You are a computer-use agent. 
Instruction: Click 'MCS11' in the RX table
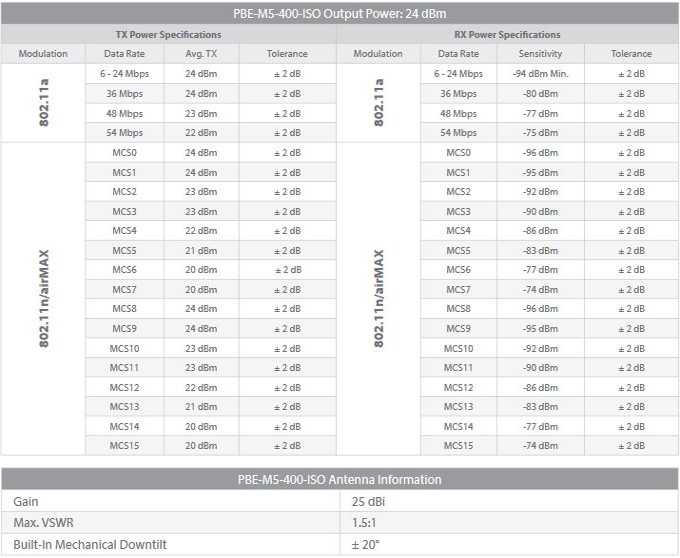point(458,368)
